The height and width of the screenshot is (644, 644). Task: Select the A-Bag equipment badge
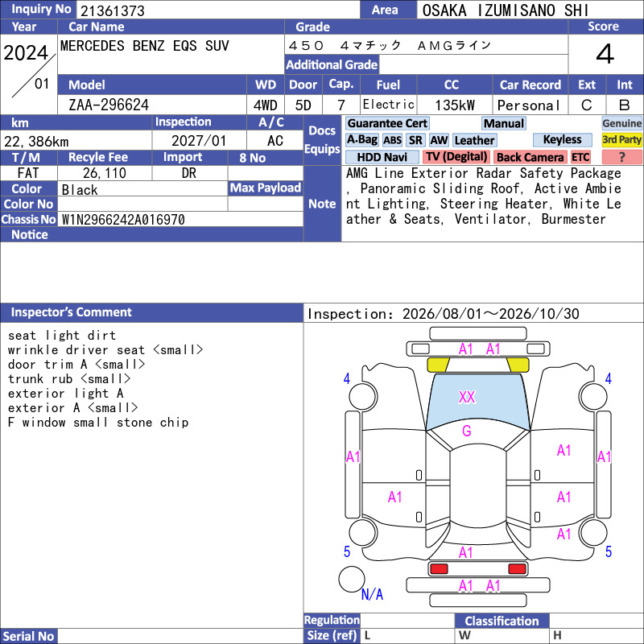coord(361,139)
